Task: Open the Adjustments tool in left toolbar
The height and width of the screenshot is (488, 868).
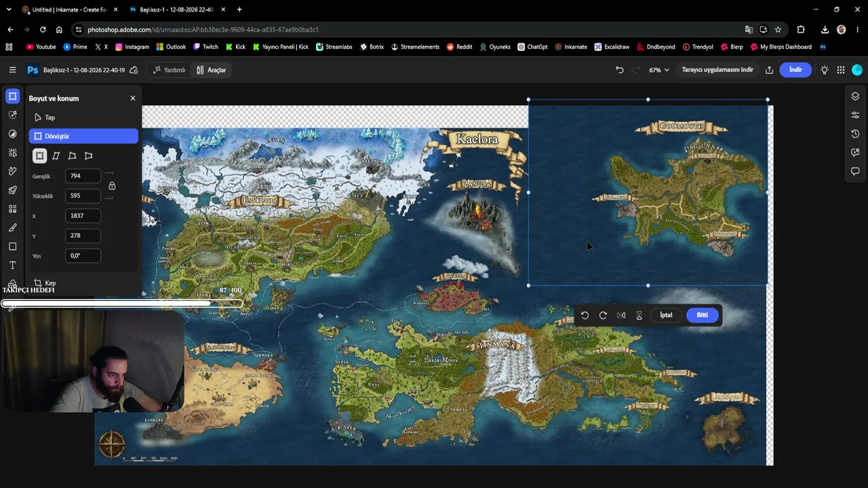Action: pos(12,134)
